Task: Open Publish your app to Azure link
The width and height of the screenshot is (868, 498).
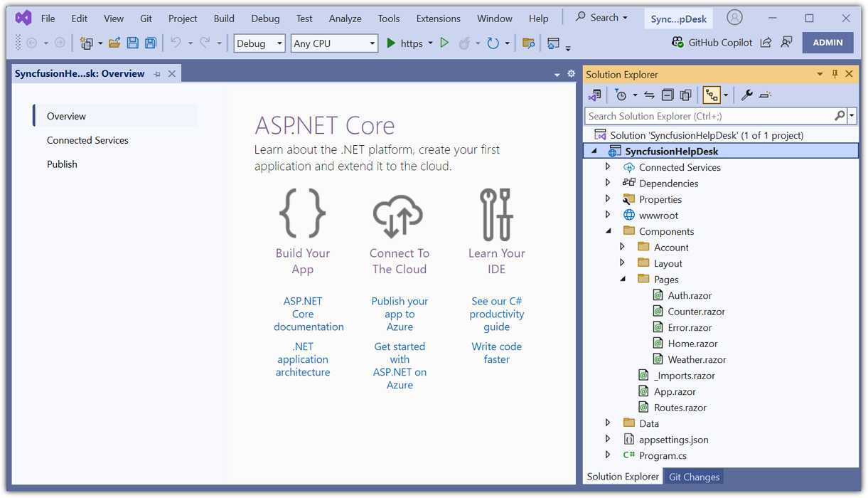Action: (400, 314)
